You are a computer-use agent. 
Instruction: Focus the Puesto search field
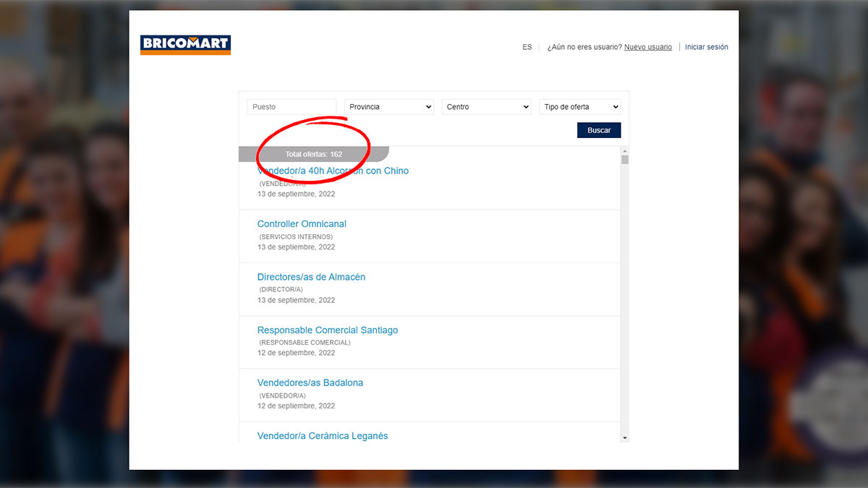pos(292,107)
